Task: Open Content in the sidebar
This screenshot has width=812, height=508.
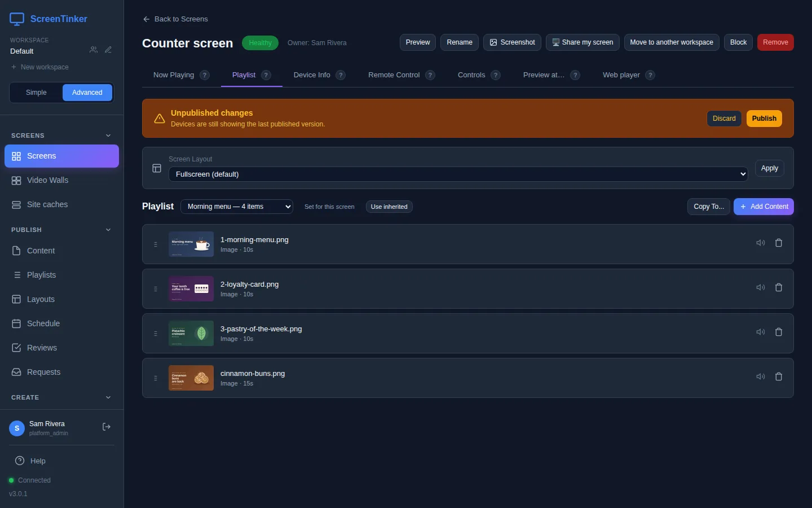Action: point(62,251)
